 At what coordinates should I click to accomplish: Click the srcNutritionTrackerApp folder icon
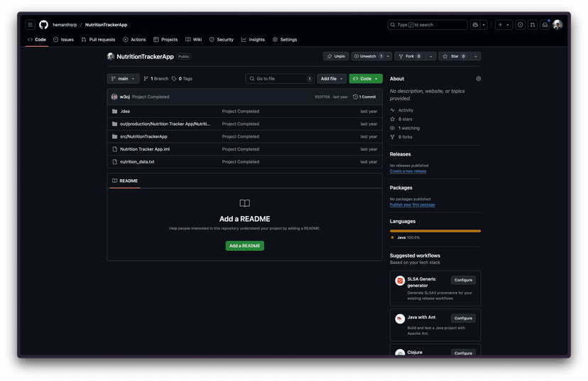115,136
